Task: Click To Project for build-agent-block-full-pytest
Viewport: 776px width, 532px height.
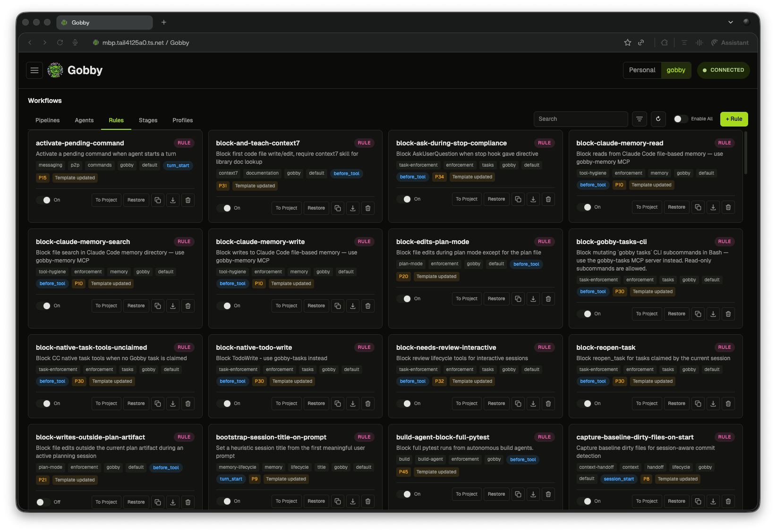Action: pos(467,494)
